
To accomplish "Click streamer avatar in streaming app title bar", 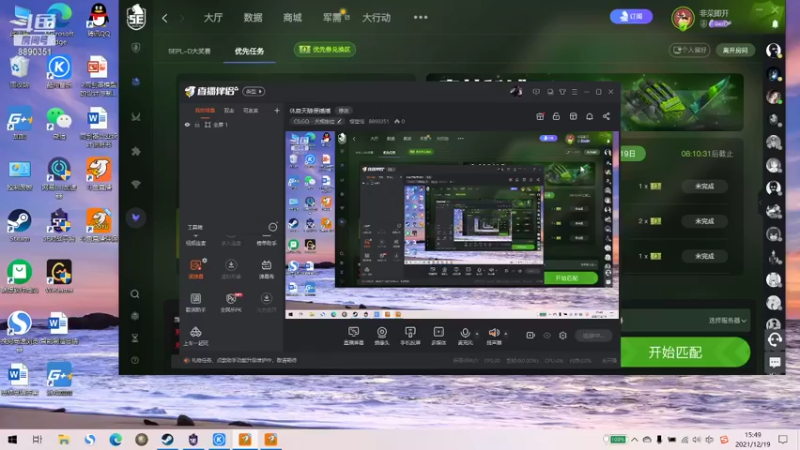I will click(x=516, y=91).
